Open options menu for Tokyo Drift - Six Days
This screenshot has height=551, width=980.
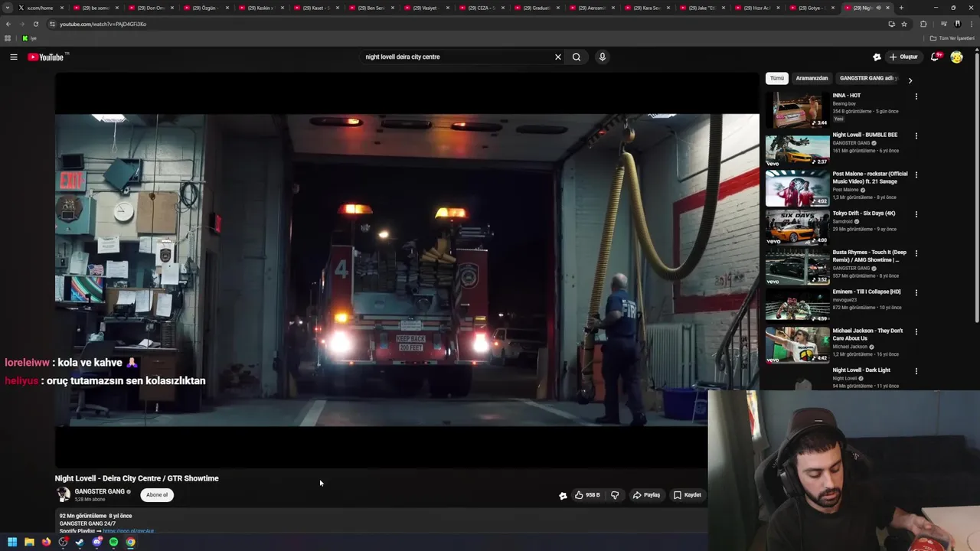pyautogui.click(x=916, y=214)
